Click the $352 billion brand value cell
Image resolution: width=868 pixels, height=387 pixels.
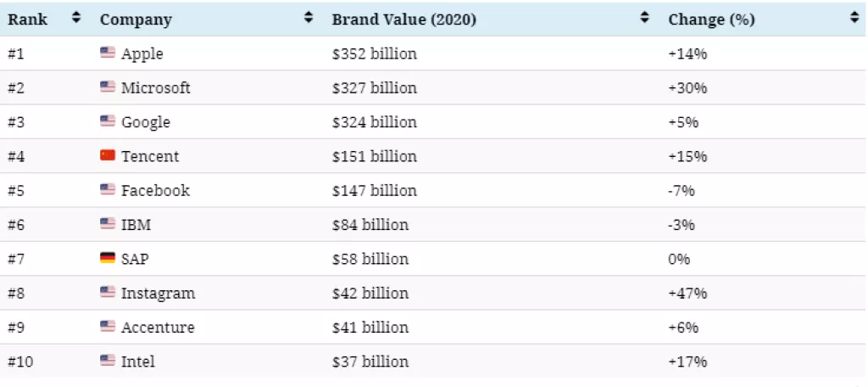[374, 54]
